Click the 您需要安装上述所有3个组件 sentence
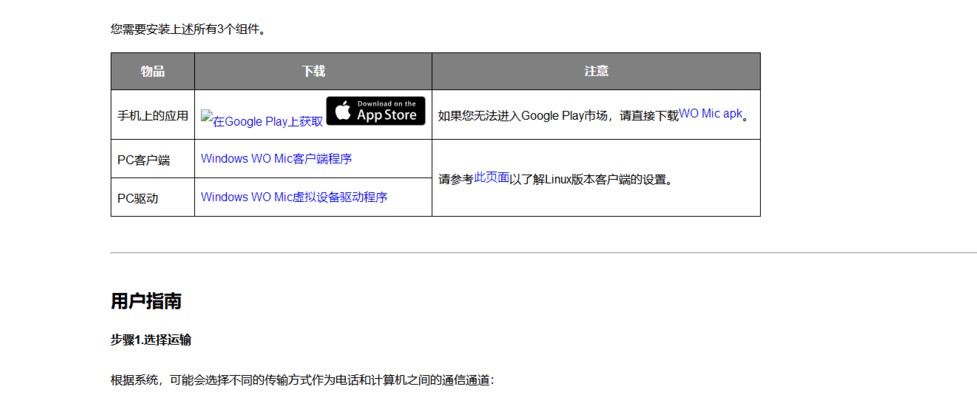This screenshot has width=977, height=399. point(188,29)
